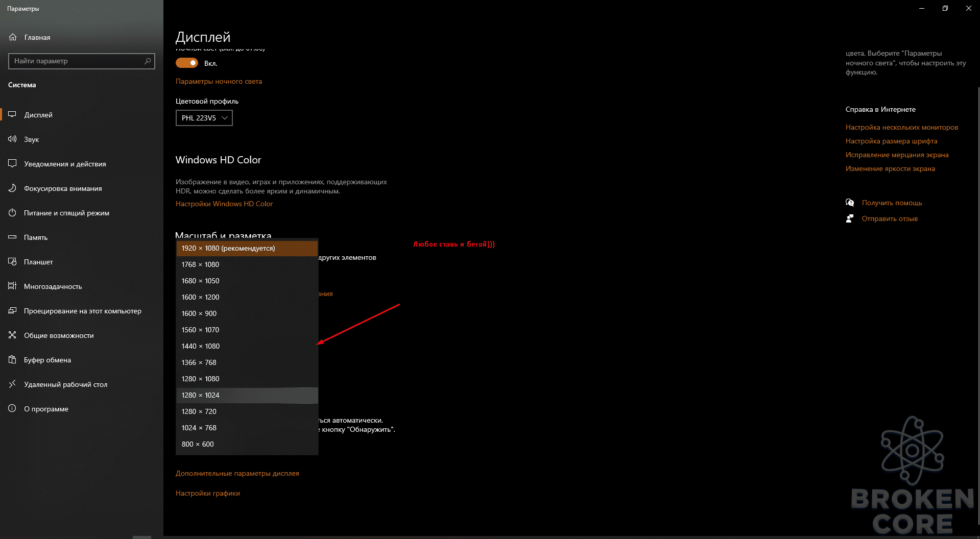Click the Многозадачность icon
Viewport: 980px width, 539px height.
12,286
